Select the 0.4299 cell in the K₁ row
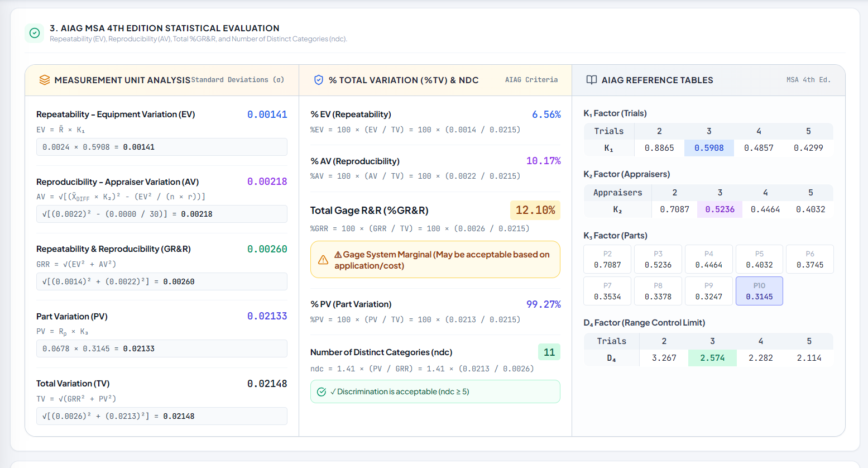 click(x=808, y=148)
